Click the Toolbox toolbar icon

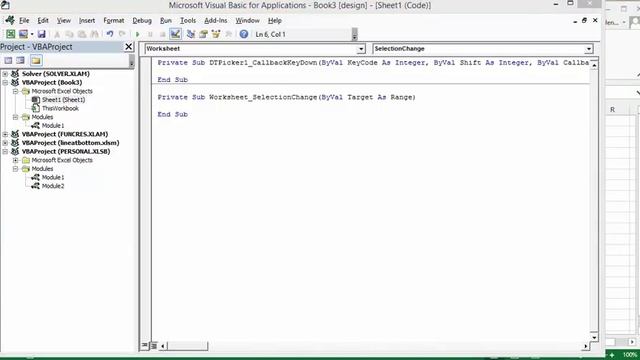[x=229, y=34]
